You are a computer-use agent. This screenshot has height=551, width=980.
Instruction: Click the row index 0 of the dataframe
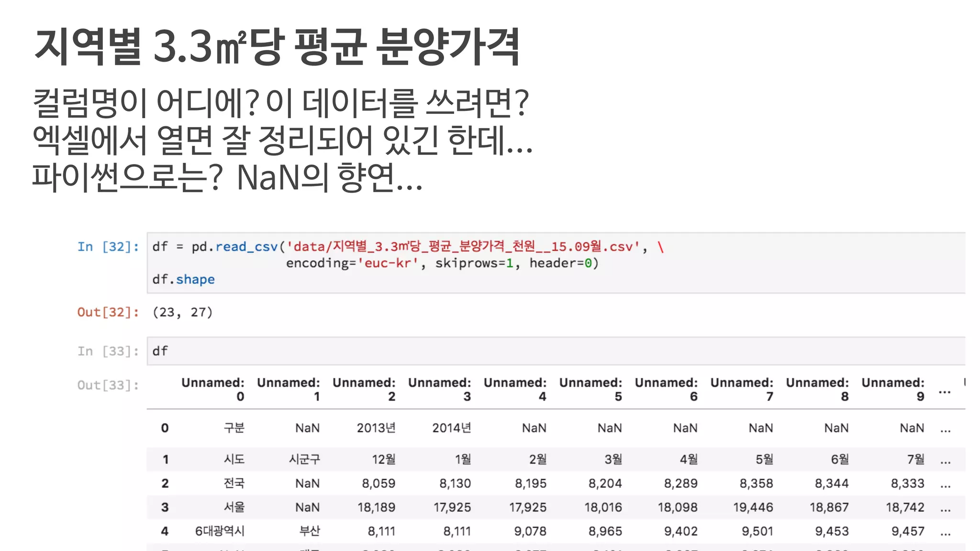point(165,428)
